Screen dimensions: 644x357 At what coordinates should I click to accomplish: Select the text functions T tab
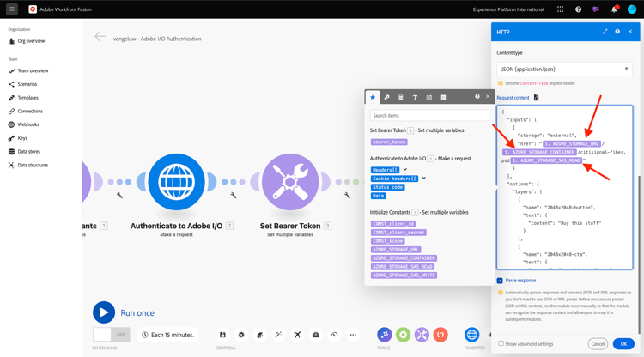[415, 97]
